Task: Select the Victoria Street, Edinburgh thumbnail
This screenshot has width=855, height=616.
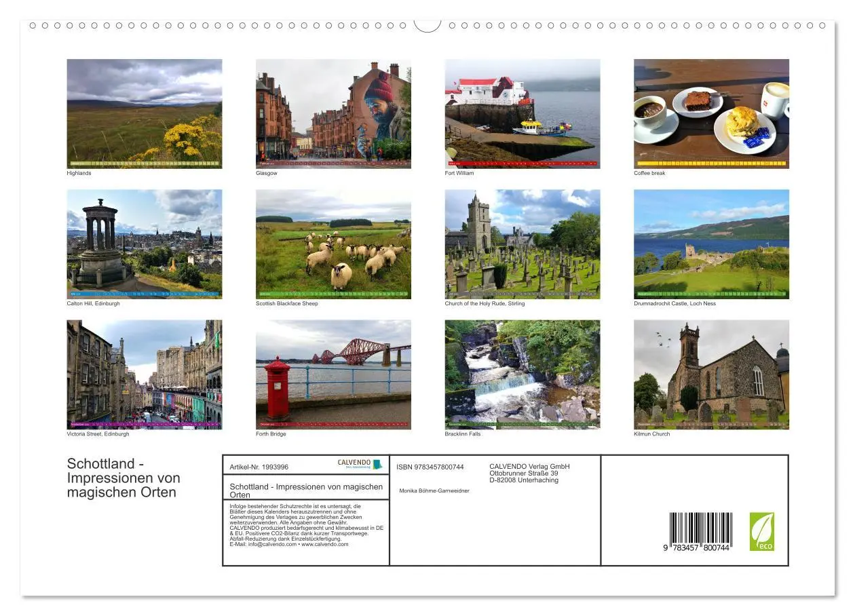Action: 144,374
